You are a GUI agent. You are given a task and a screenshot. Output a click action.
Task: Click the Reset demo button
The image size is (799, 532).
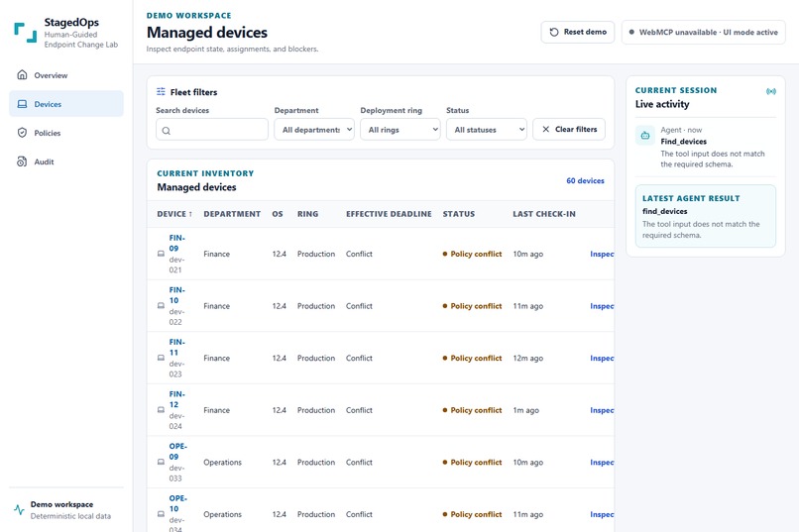tap(578, 32)
